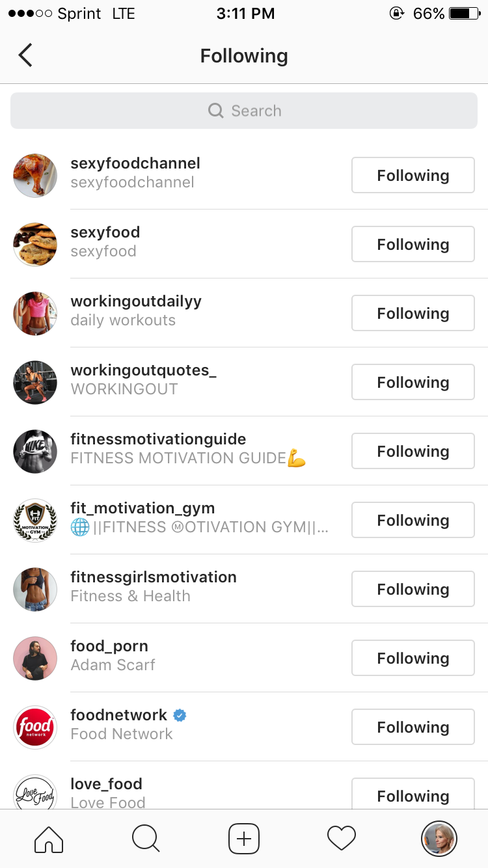Image resolution: width=488 pixels, height=868 pixels.
Task: Toggle Following for sexyfoodchannel
Action: pos(413,175)
